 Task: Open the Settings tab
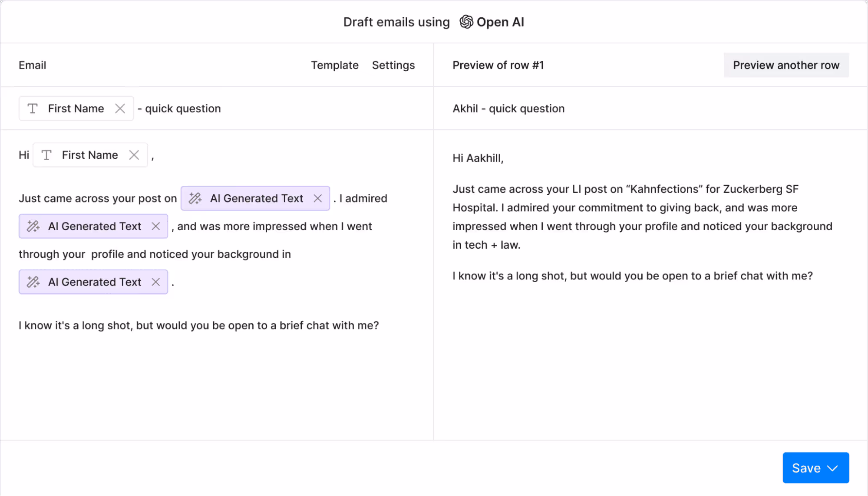(393, 65)
